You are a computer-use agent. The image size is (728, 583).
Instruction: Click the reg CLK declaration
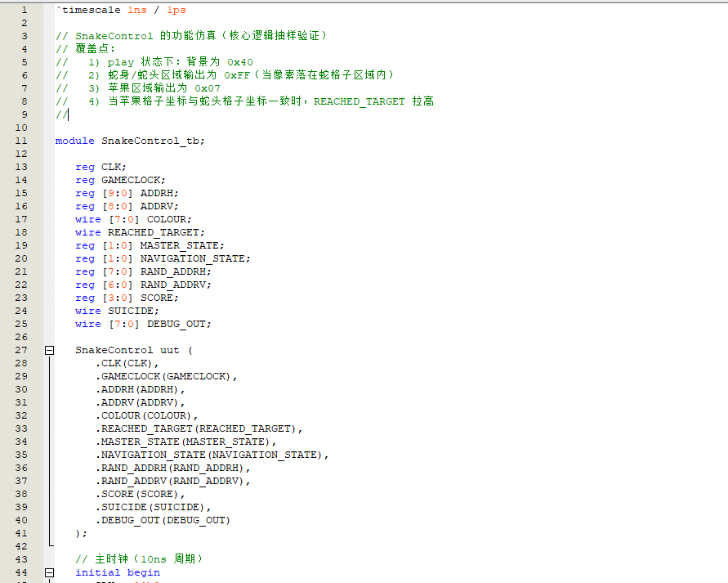(100, 168)
